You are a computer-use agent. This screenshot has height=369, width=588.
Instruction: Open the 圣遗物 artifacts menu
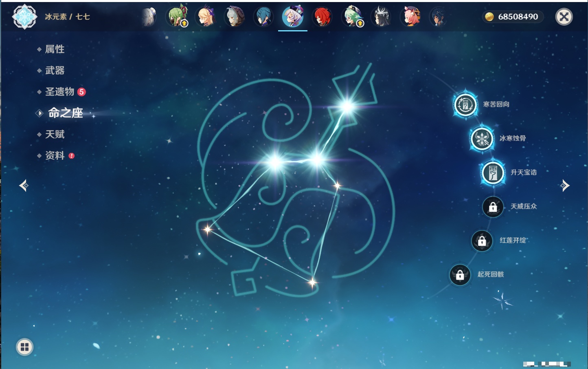pyautogui.click(x=59, y=92)
